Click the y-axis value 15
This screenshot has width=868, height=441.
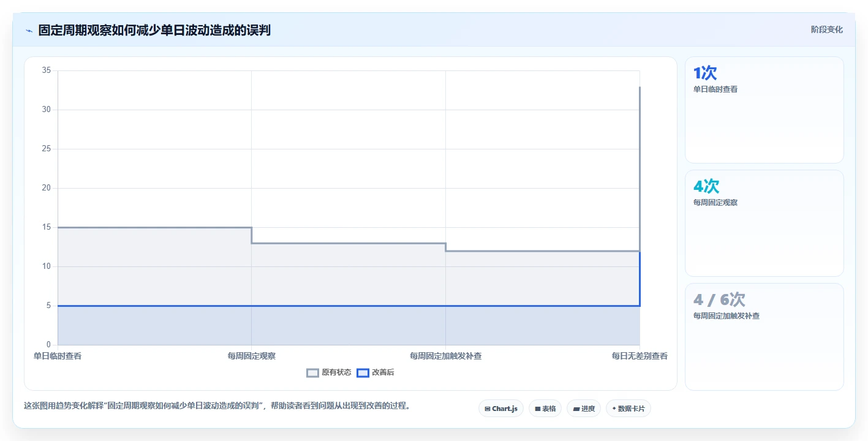(47, 227)
